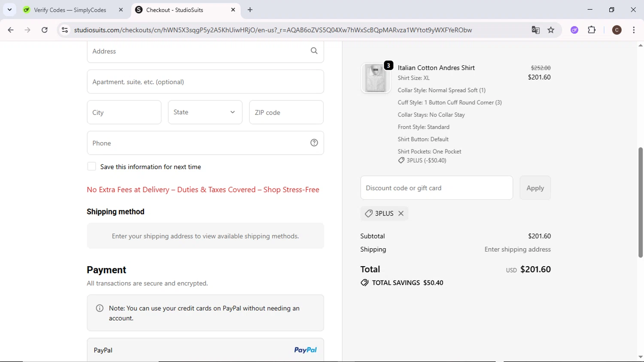Click the No Extra Fees at Delivery notice
This screenshot has height=362, width=644.
point(203,189)
